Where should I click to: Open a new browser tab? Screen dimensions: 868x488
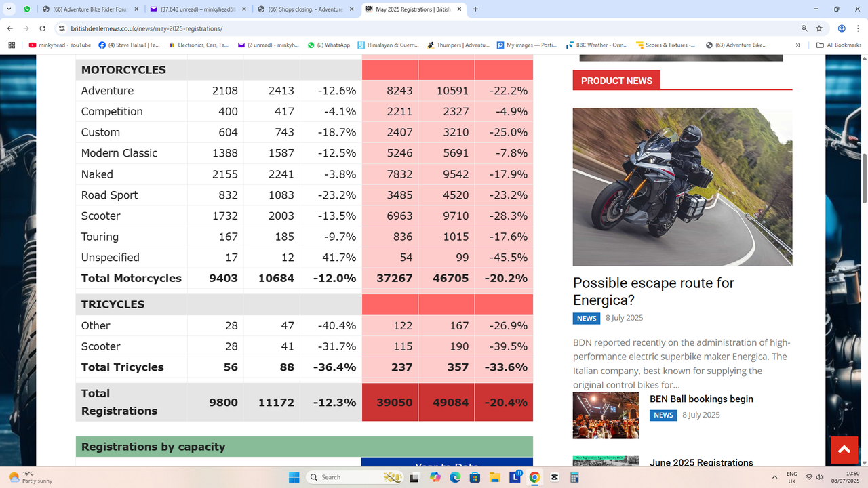tap(475, 9)
